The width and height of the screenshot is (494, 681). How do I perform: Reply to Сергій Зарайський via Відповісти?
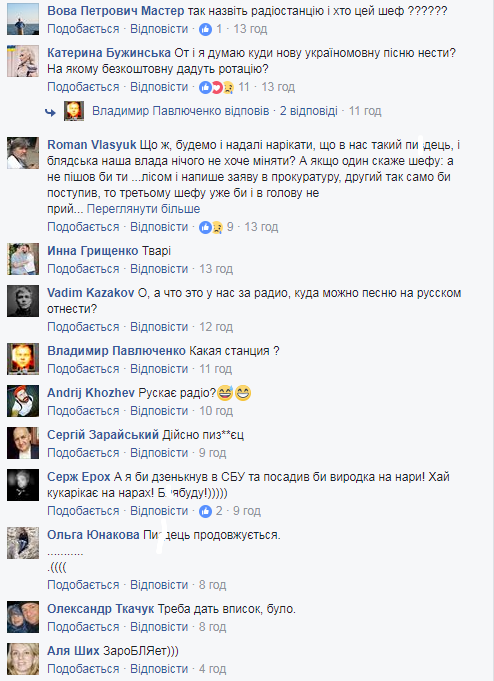click(x=159, y=453)
